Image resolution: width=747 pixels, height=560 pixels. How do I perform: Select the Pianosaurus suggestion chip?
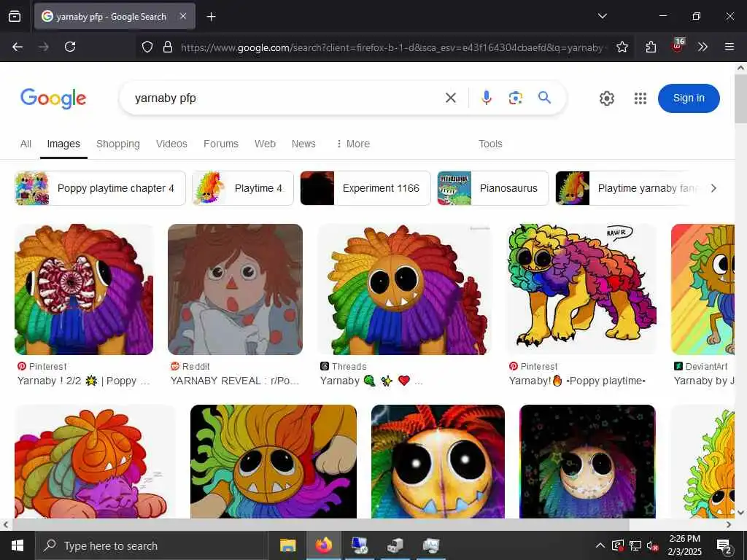point(493,188)
